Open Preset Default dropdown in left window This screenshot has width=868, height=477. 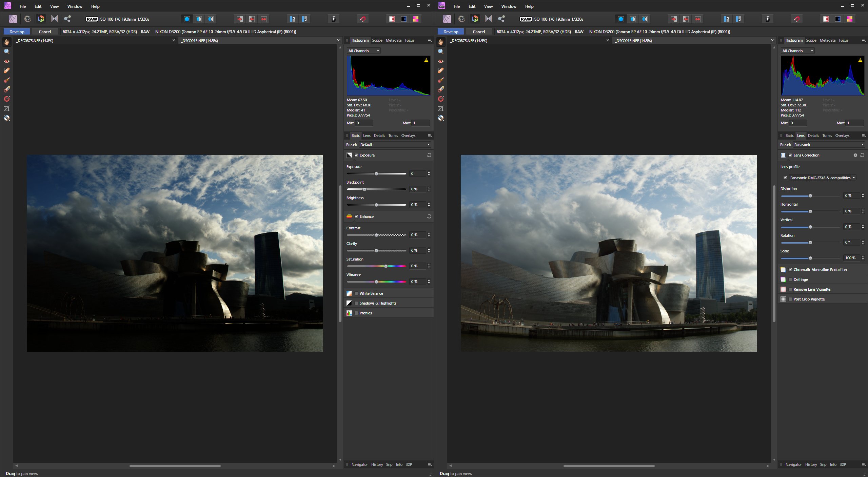click(x=395, y=145)
